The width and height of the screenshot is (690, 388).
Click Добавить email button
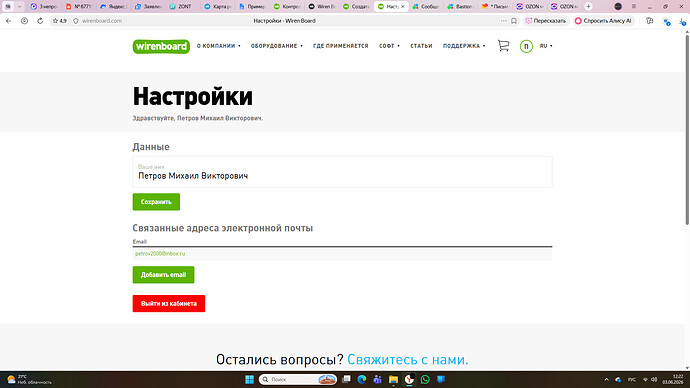[163, 275]
